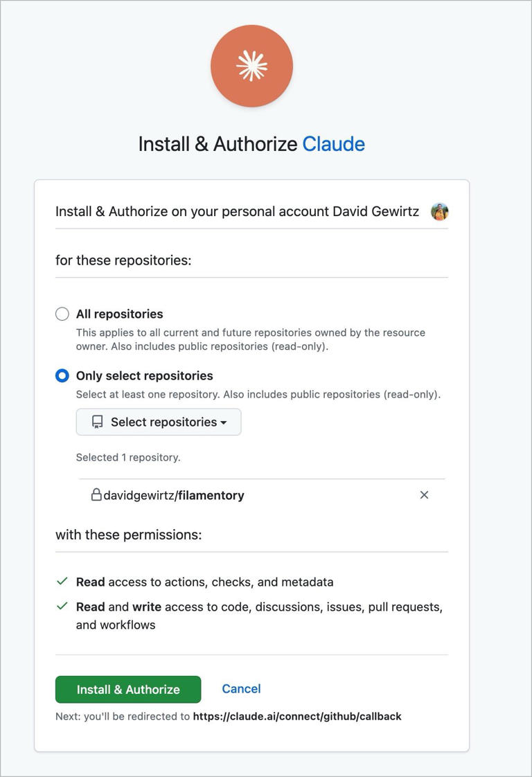Click the caret arrow on Select repositories

point(224,422)
